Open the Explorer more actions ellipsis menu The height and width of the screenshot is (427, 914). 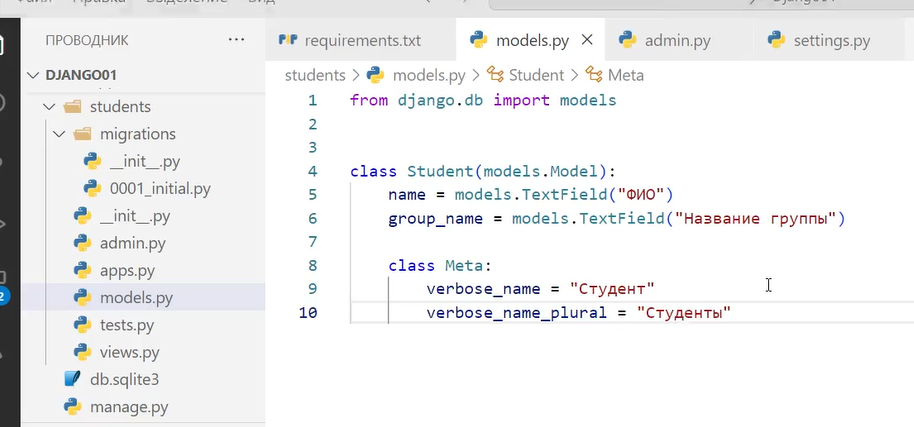(236, 40)
